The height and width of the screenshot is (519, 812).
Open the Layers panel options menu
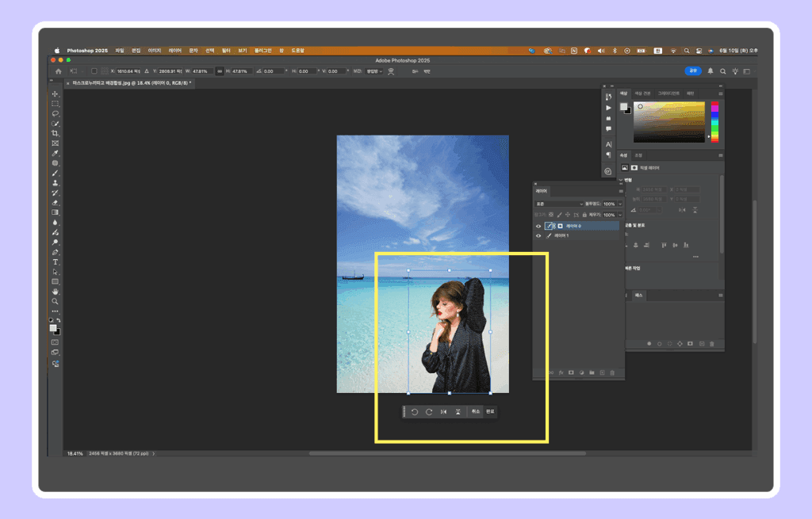pyautogui.click(x=621, y=192)
